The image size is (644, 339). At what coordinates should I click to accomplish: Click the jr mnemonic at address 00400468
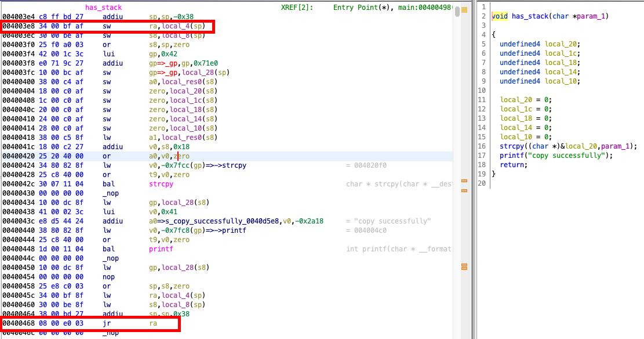pos(107,323)
